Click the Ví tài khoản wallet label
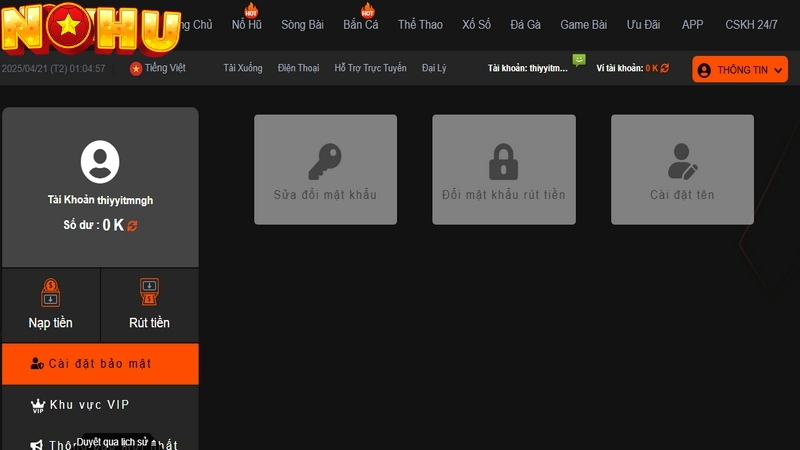Screen dimensions: 800x450 [x=619, y=68]
